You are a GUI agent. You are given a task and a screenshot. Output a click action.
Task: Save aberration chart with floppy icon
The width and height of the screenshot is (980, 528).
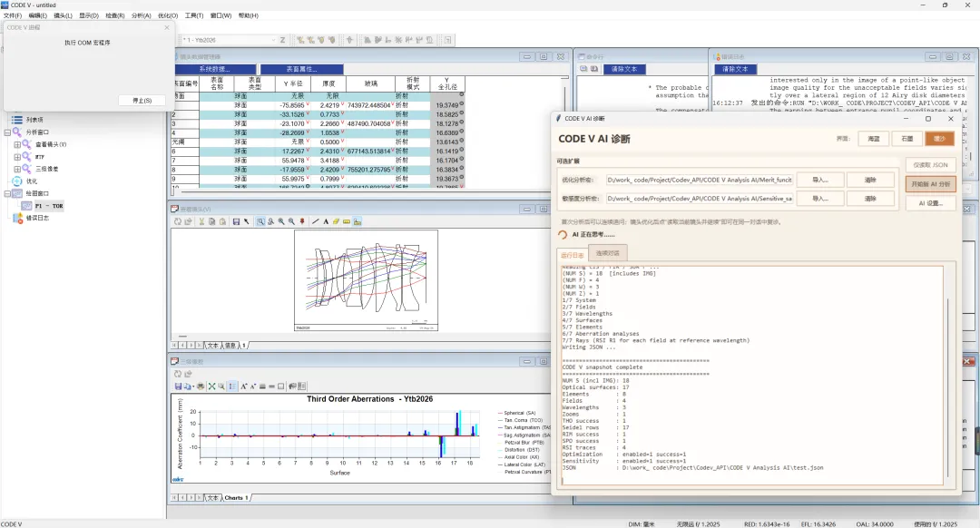click(x=178, y=386)
